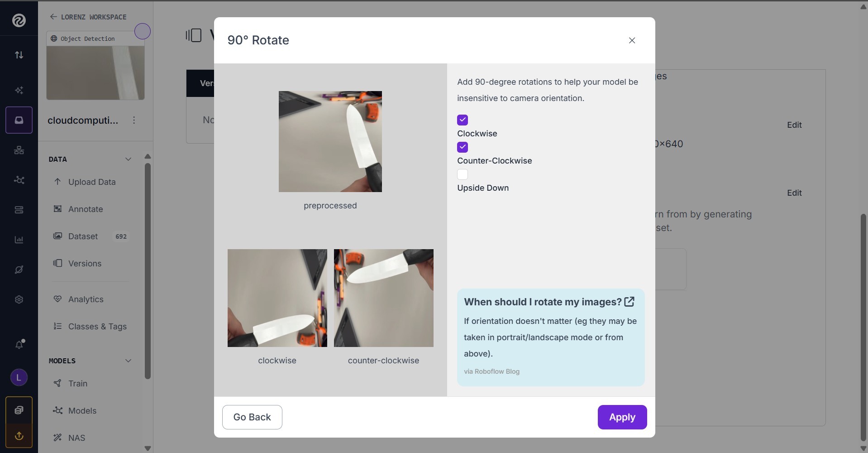The height and width of the screenshot is (453, 868).
Task: Close the 90° Rotate dialog
Action: tap(632, 40)
